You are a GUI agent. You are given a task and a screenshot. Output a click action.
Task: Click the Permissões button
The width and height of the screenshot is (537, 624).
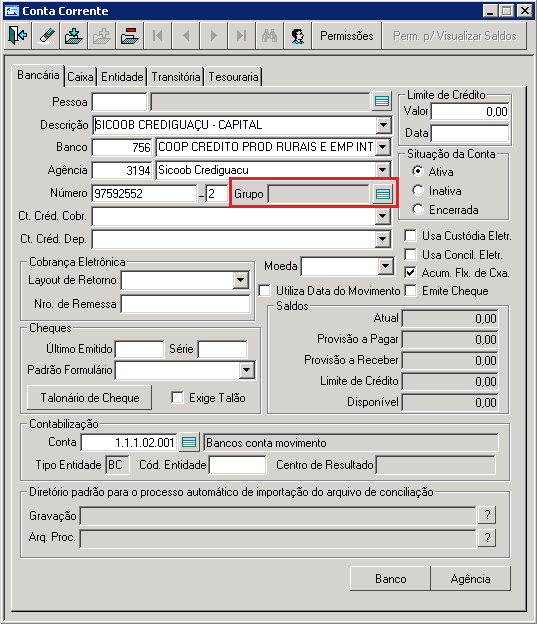(x=347, y=36)
